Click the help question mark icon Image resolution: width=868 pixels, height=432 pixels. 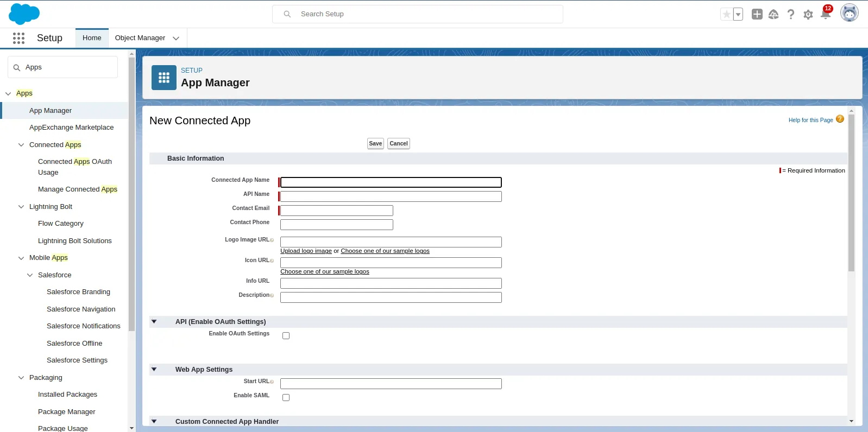click(x=791, y=15)
